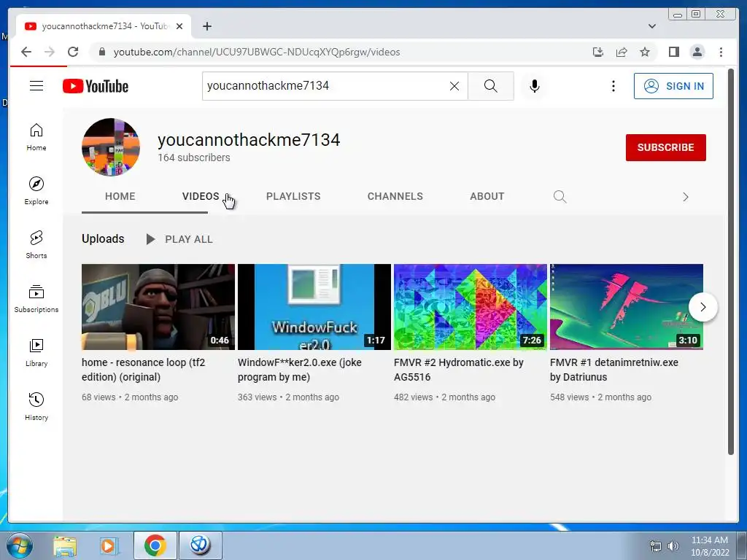Click the install app icon in address bar
The height and width of the screenshot is (560, 747).
click(598, 52)
